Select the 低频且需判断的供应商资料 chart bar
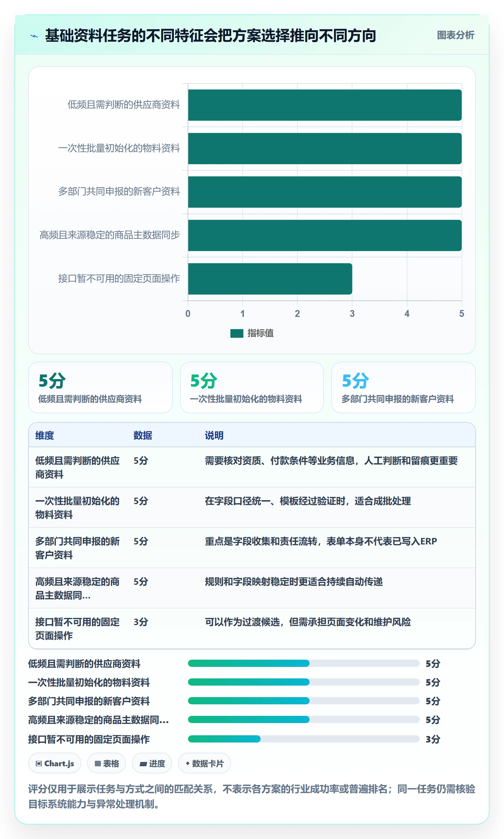Screen dimensions: 504x839 point(325,105)
